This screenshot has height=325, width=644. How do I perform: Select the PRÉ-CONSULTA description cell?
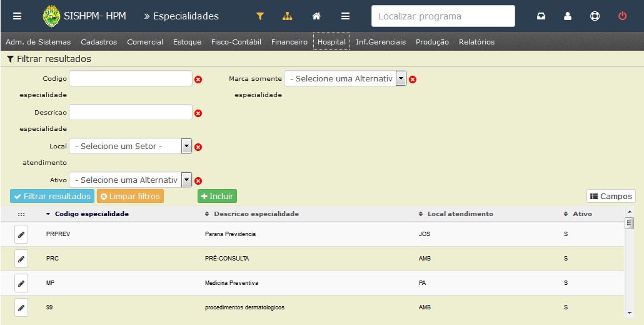[227, 259]
